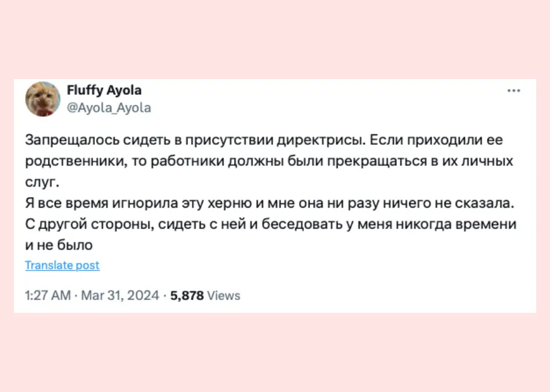Viewport: 550px width, 392px height.
Task: Visit the @Ayola_Ayola handle link
Action: click(x=109, y=108)
